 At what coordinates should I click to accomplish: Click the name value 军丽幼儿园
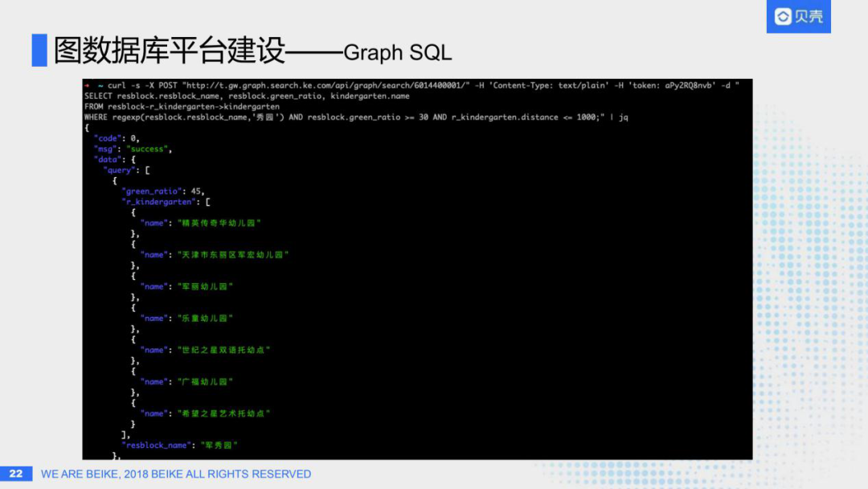tap(205, 286)
